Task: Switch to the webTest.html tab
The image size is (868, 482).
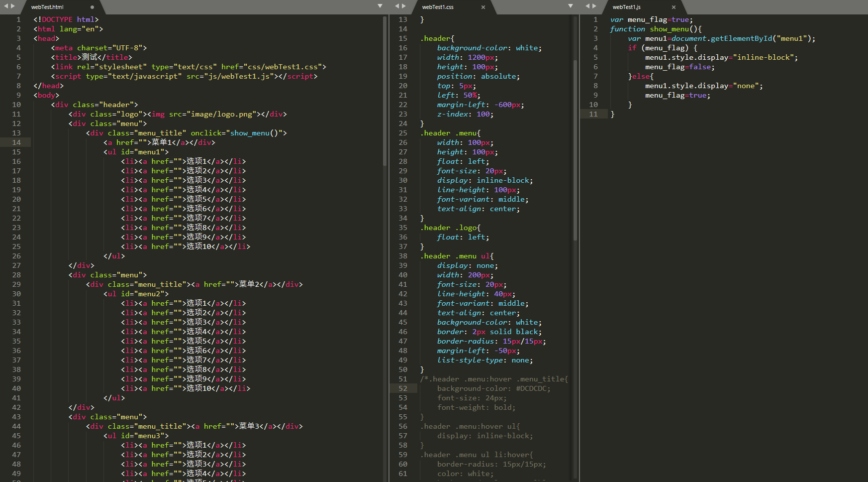Action: [x=47, y=7]
